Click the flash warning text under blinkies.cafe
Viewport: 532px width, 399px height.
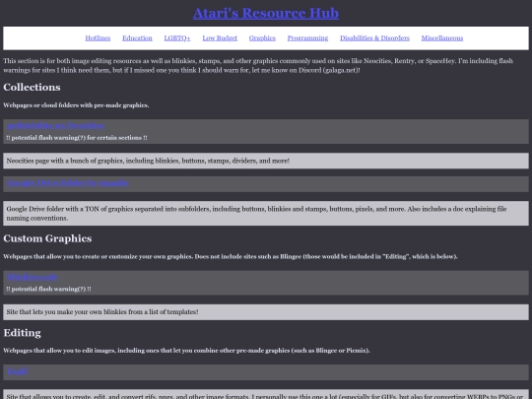48,289
